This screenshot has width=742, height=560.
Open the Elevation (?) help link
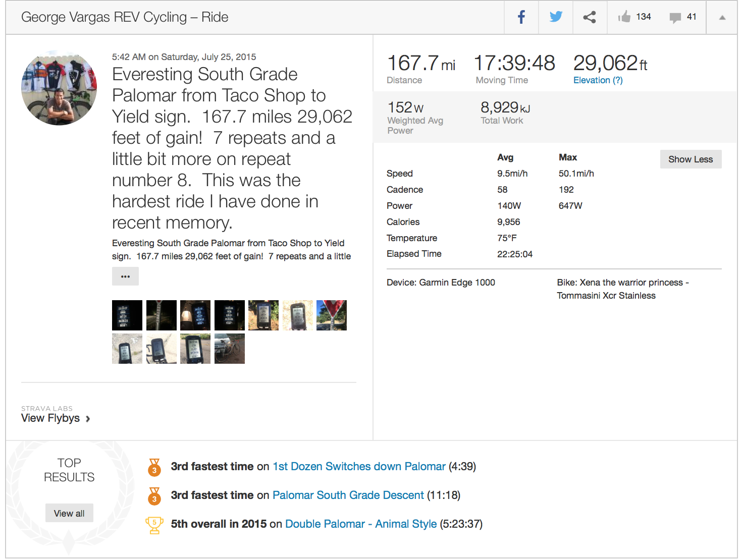pos(598,80)
